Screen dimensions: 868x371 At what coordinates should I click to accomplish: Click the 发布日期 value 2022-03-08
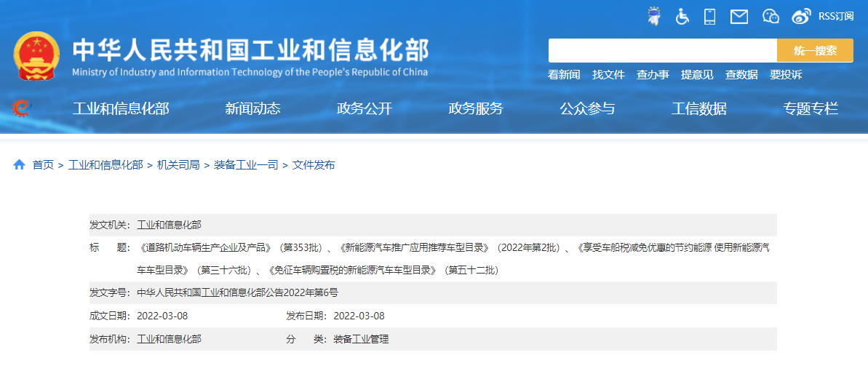[359, 316]
